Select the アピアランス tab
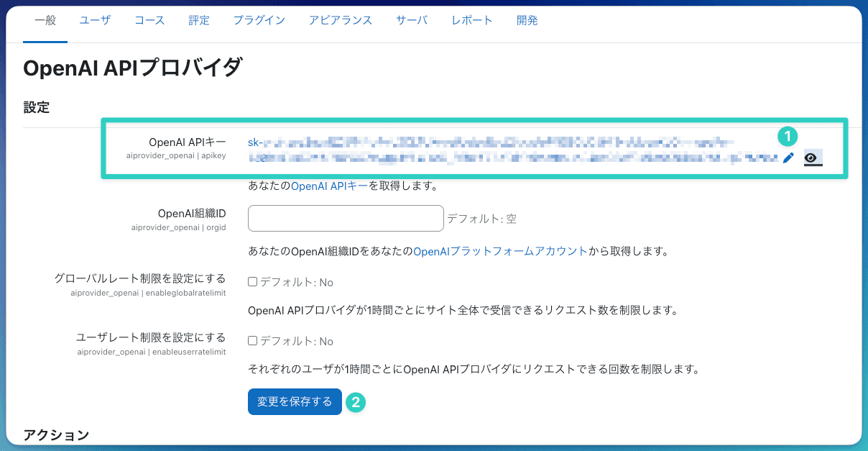 point(341,20)
